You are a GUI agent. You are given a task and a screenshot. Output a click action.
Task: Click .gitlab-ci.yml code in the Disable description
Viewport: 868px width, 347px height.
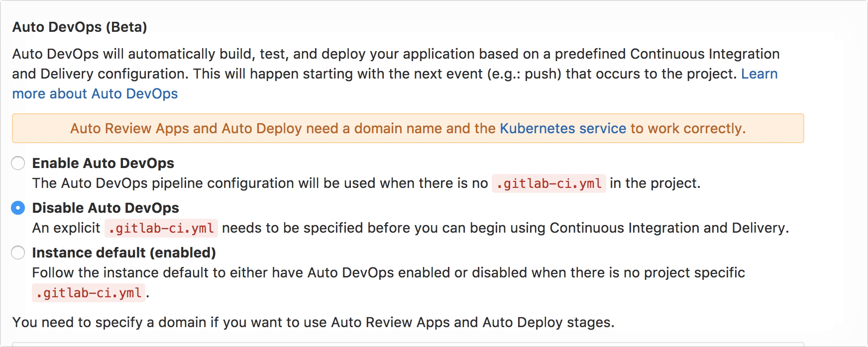161,228
